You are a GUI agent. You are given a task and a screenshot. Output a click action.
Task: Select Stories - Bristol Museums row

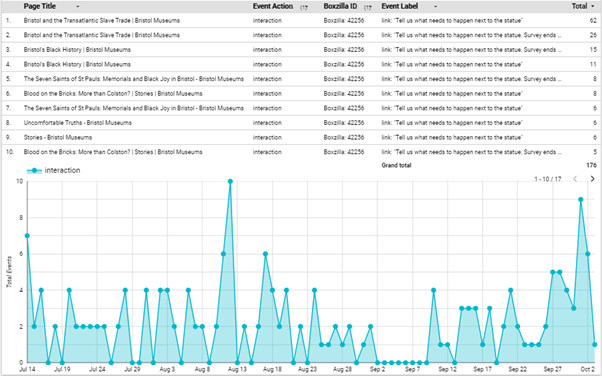coord(301,137)
